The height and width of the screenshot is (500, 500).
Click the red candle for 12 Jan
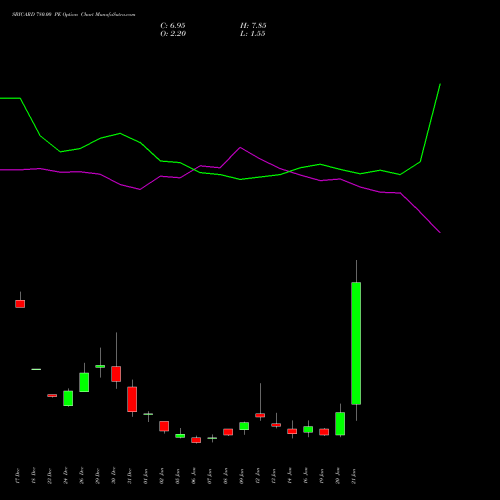(x=260, y=415)
